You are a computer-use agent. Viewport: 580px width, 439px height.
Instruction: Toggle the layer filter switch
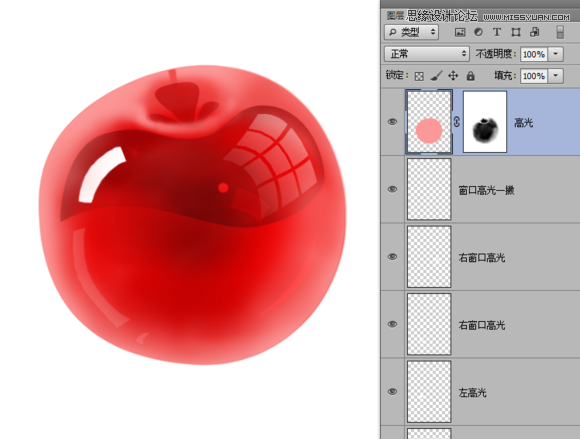(x=560, y=32)
